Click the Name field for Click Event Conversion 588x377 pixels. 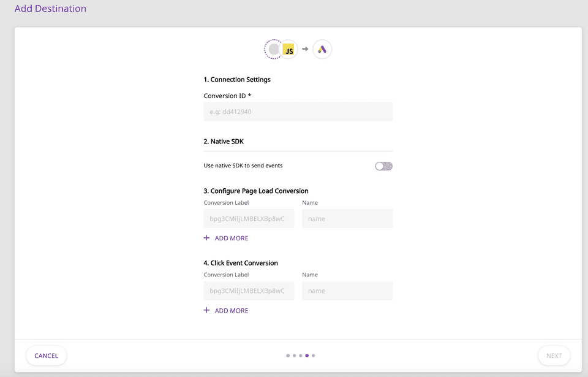(347, 291)
